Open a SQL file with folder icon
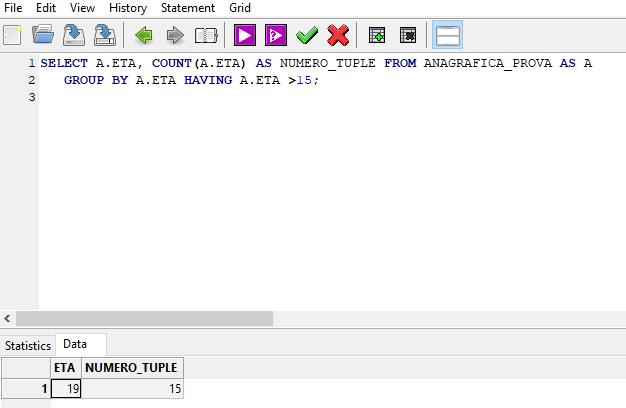Image resolution: width=626 pixels, height=408 pixels. pyautogui.click(x=43, y=35)
